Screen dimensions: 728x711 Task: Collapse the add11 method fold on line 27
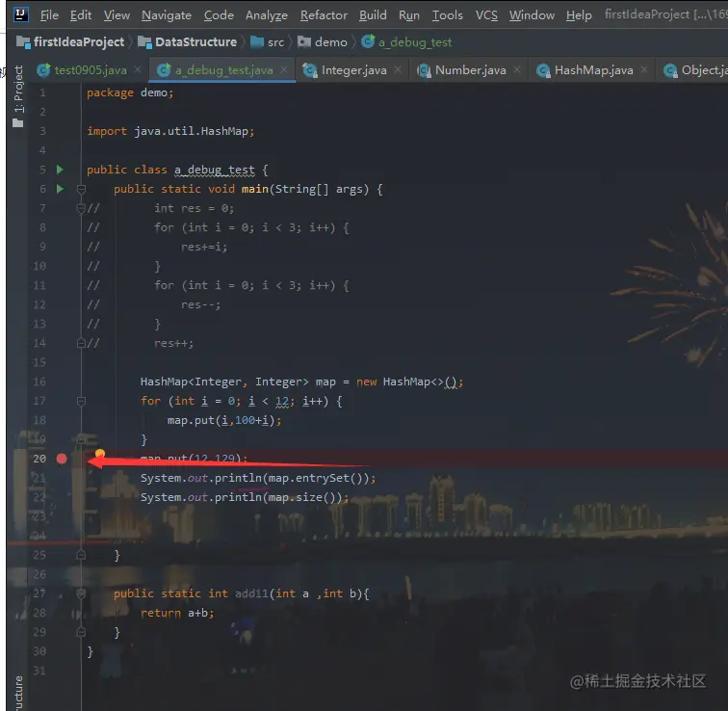[81, 593]
